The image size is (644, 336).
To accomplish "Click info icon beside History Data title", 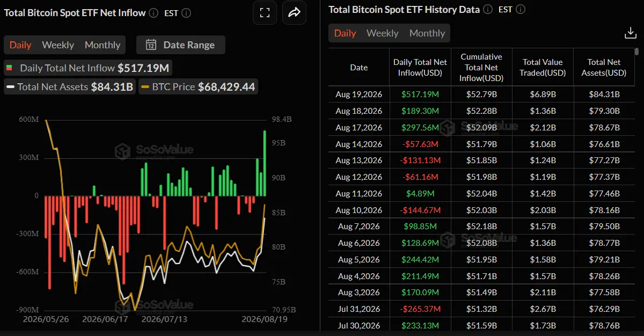I will (x=488, y=9).
